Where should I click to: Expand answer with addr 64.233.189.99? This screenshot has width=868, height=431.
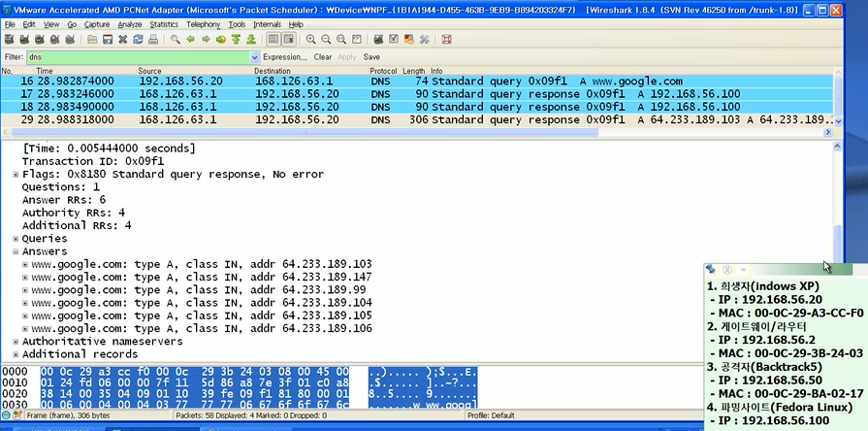click(25, 289)
